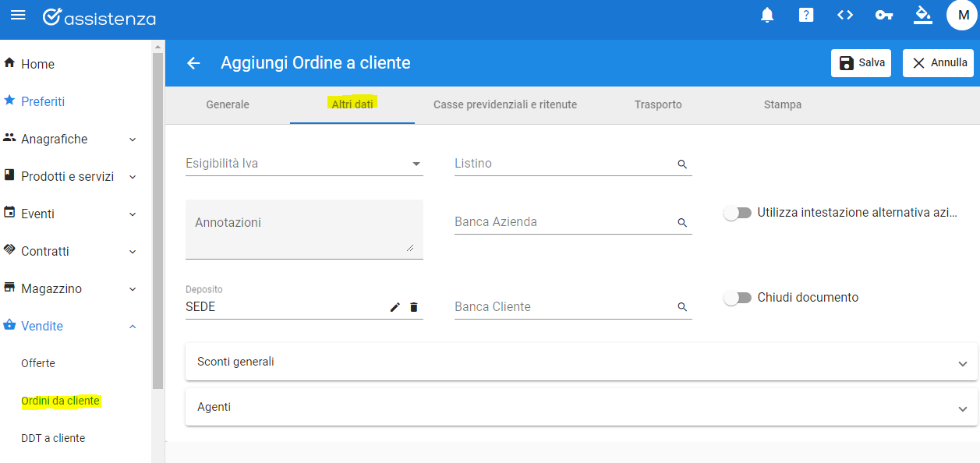The image size is (980, 463).
Task: Delete the SEDE deposito with trash icon
Action: (x=414, y=307)
